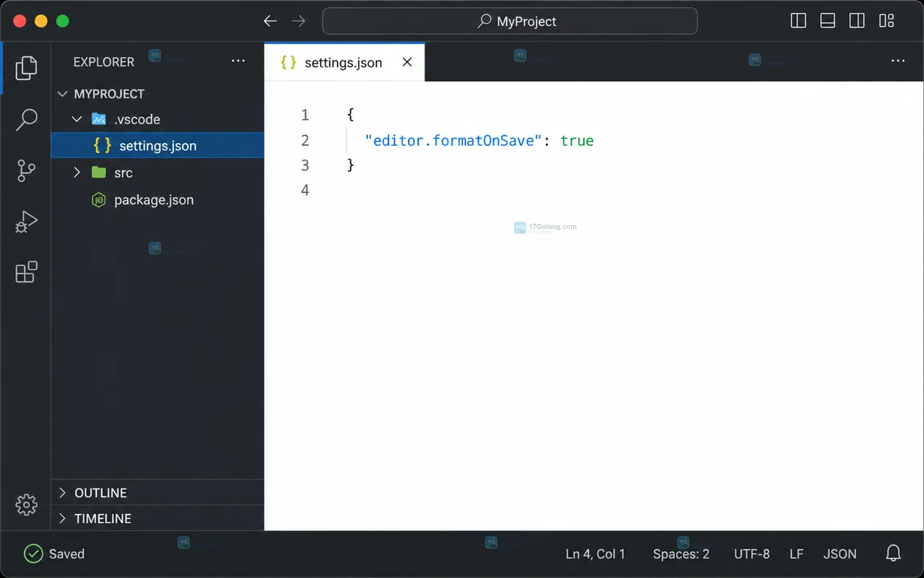Click line number 4 in the gutter
Image resolution: width=924 pixels, height=578 pixels.
pos(305,190)
